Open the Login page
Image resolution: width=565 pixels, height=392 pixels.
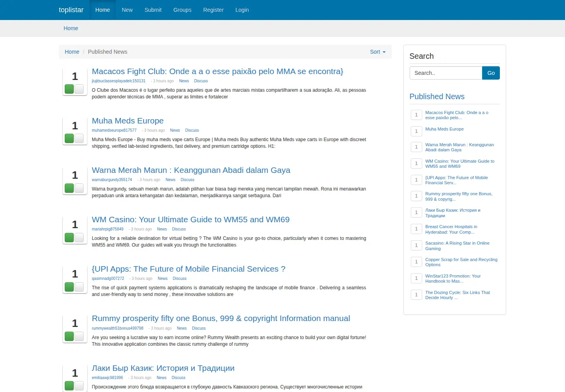point(242,10)
